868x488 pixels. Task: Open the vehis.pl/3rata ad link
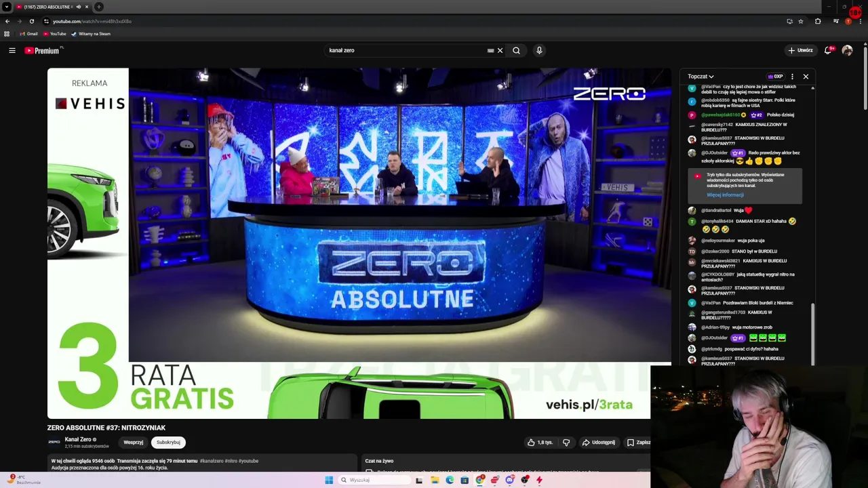coord(589,405)
